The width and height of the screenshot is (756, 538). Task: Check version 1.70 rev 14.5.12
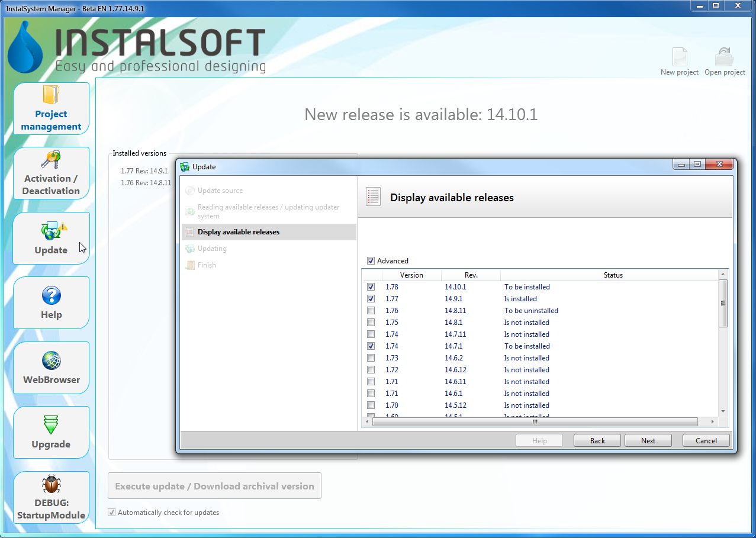(371, 405)
